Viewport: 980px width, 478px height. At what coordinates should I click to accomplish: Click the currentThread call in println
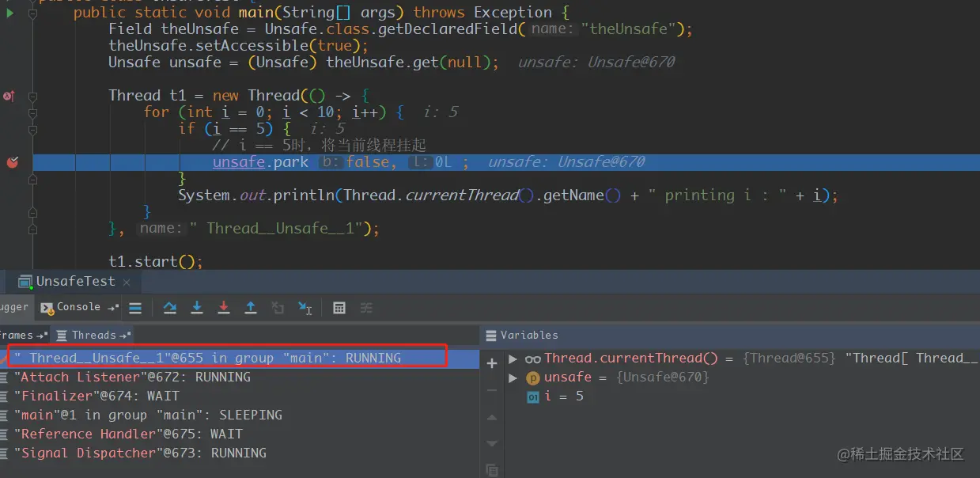[462, 195]
